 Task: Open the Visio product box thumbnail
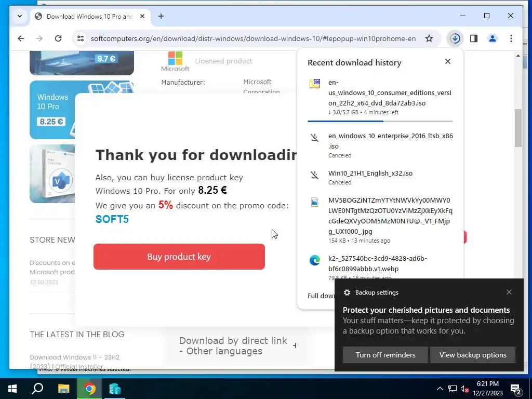[x=52, y=174]
